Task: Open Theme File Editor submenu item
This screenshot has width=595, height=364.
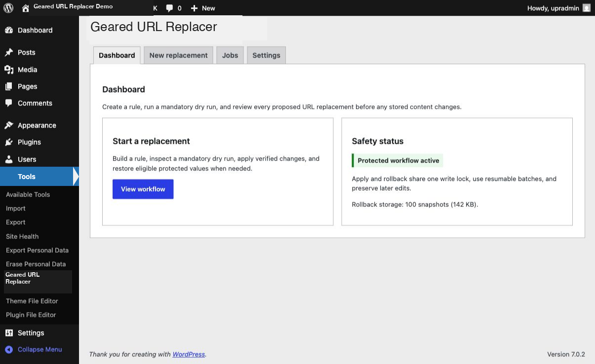Action: pos(32,301)
